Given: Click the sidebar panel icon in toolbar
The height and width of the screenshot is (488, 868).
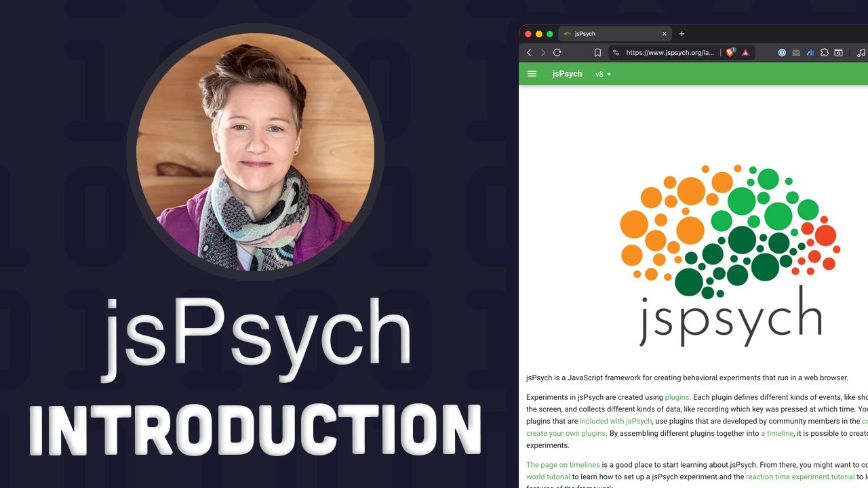Looking at the screenshot, I should pos(839,53).
